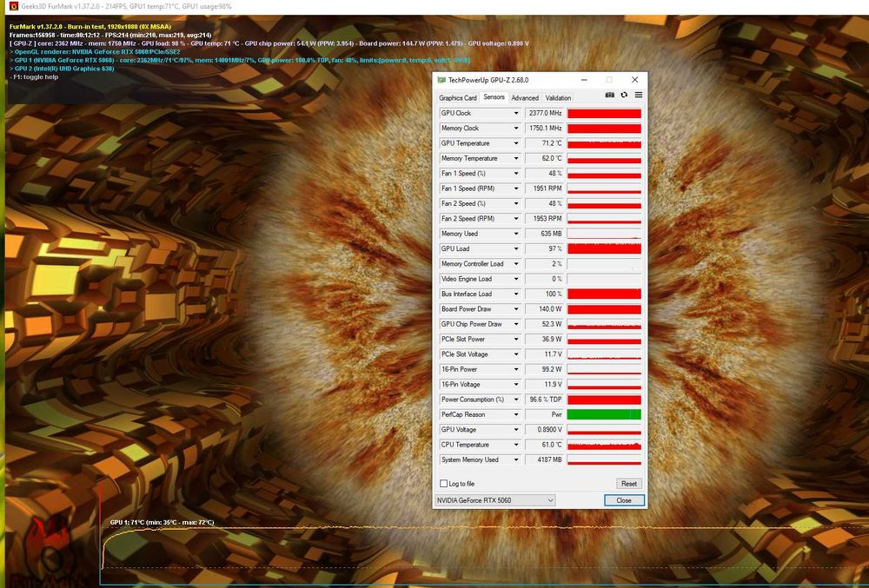Select the Sensors tab

[494, 97]
